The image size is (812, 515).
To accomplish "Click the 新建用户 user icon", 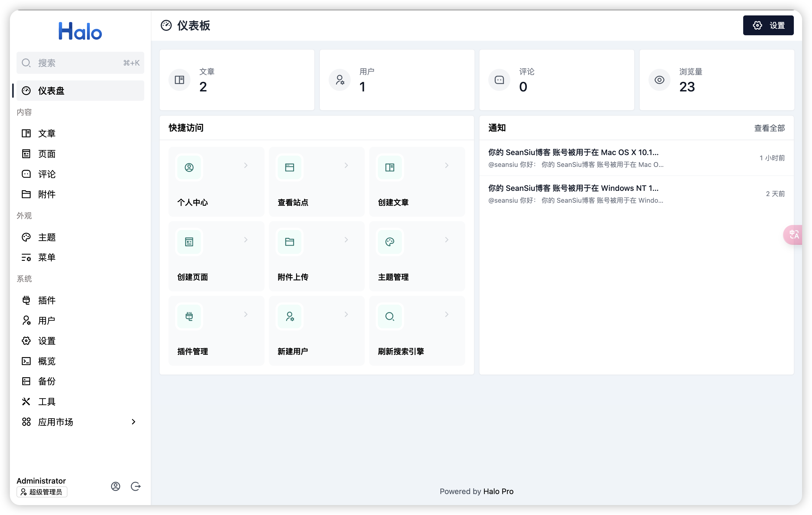I will click(290, 316).
